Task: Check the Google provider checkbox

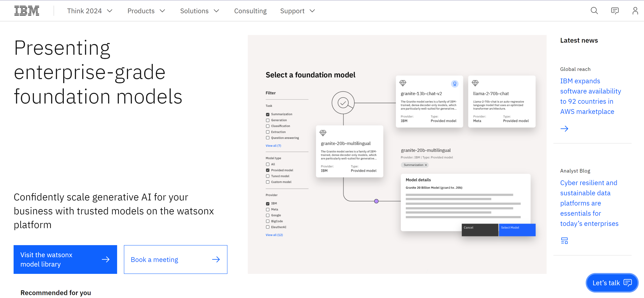Action: pyautogui.click(x=268, y=215)
